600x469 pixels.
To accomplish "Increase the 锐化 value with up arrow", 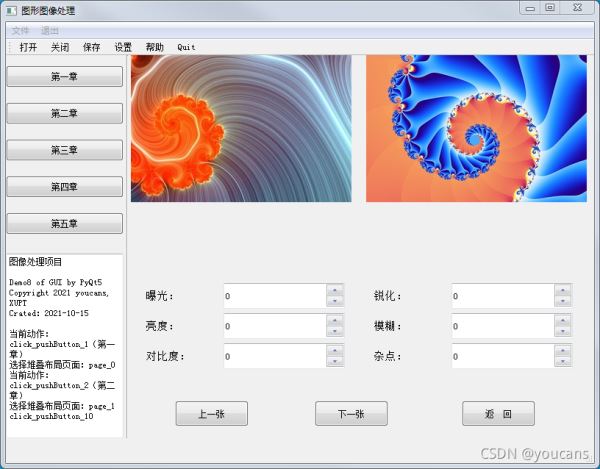I will pos(563,291).
